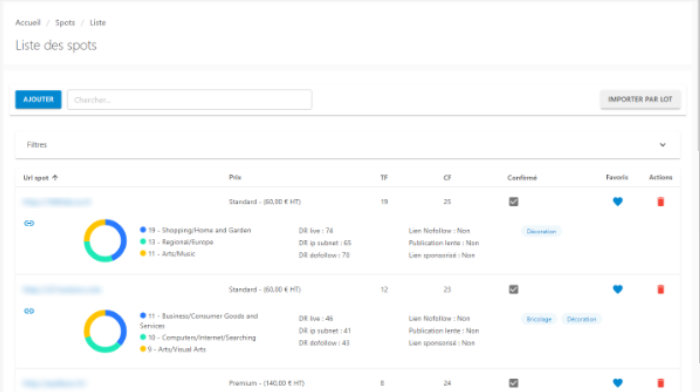
Task: Open IMPORTER PAR LOT
Action: (x=640, y=99)
